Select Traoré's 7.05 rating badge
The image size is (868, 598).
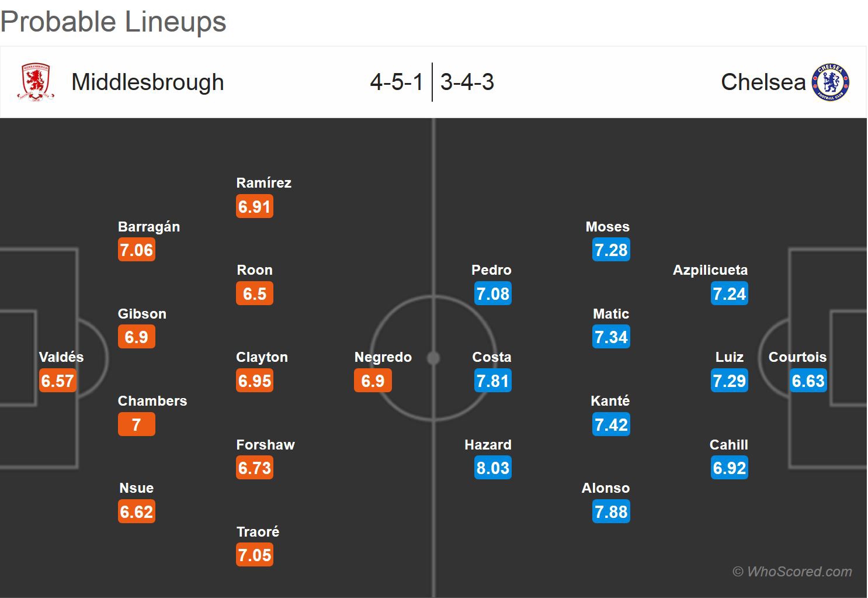tap(255, 555)
